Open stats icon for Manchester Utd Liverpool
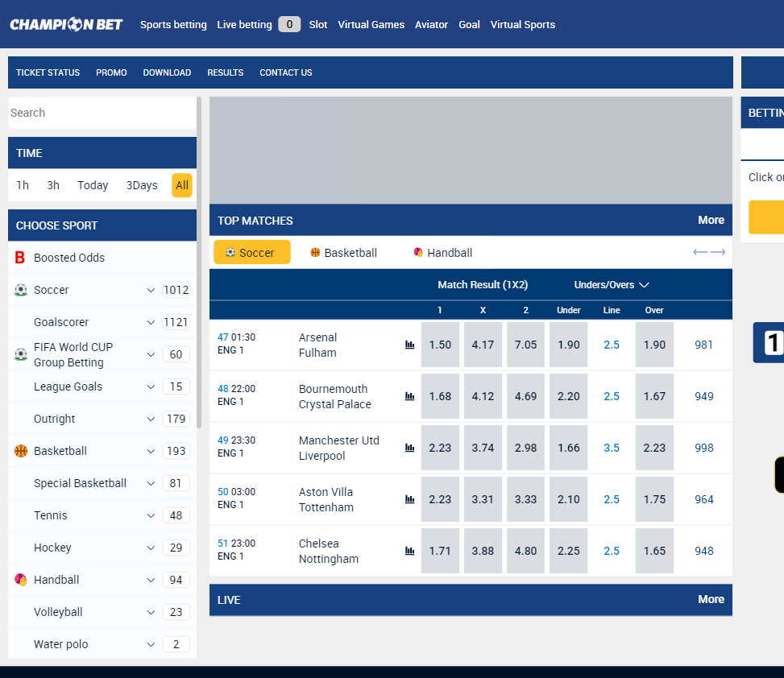The image size is (784, 678). pos(409,448)
